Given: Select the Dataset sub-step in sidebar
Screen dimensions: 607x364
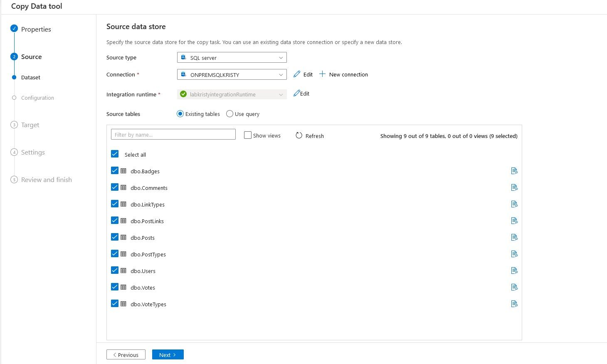Looking at the screenshot, I should click(x=31, y=77).
